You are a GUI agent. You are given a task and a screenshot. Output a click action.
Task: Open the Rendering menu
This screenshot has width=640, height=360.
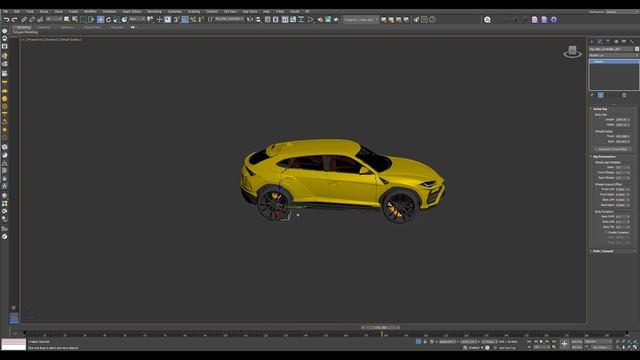click(x=154, y=11)
